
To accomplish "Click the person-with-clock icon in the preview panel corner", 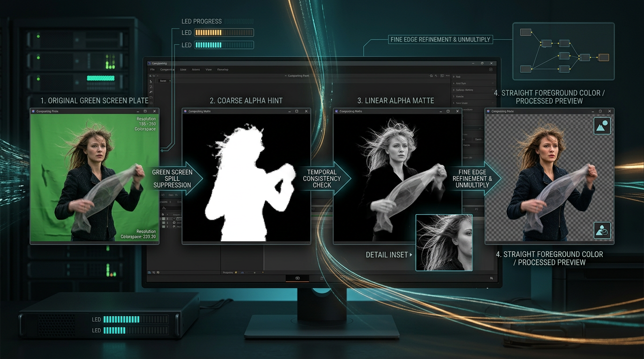I will click(x=602, y=230).
